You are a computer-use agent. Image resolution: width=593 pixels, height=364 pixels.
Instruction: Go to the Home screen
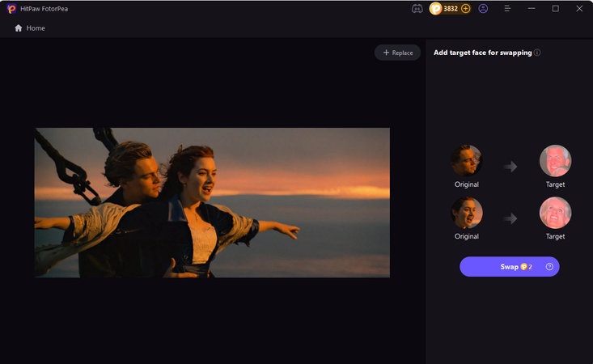[30, 28]
